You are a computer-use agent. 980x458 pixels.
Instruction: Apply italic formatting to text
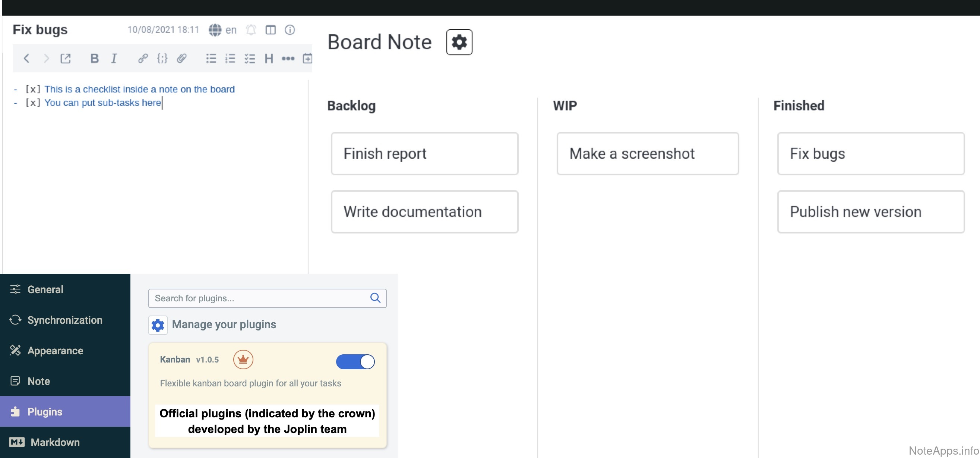pos(114,58)
